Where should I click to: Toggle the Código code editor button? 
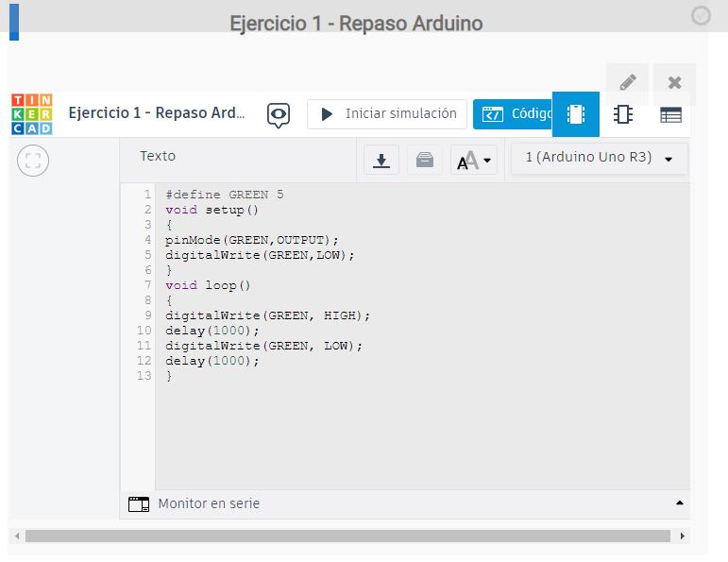coord(514,114)
